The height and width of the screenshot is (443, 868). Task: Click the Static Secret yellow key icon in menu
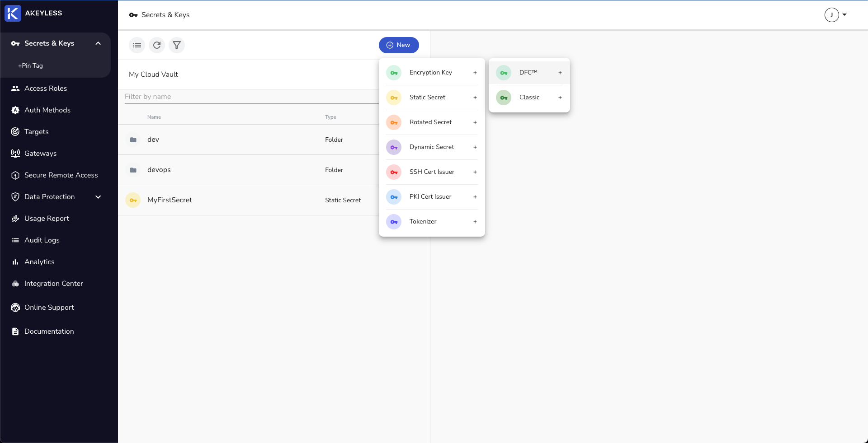point(394,98)
